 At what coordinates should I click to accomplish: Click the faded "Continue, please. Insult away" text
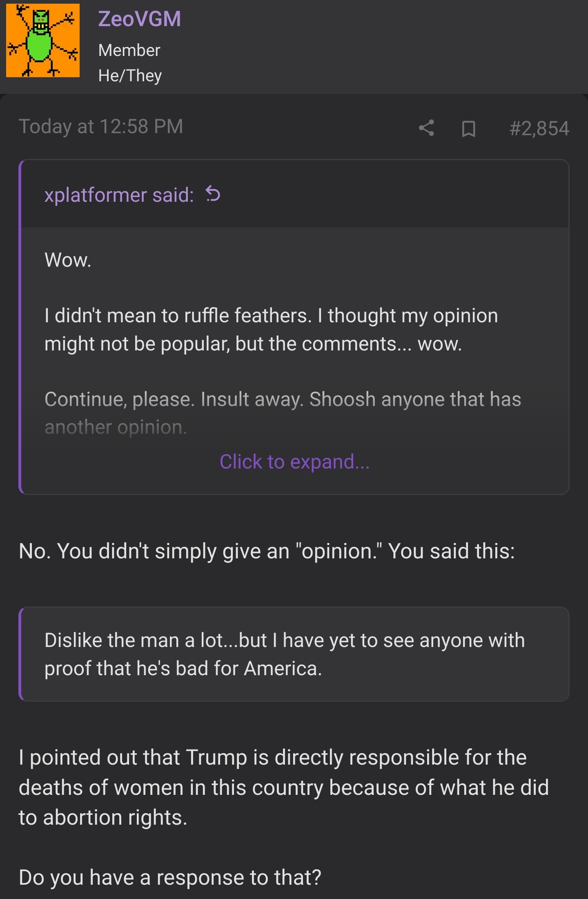(x=283, y=399)
